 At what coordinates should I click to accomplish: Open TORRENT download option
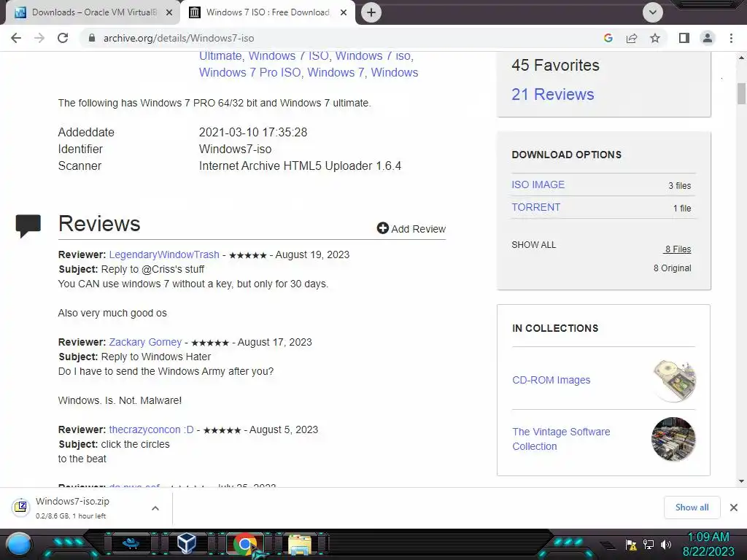point(535,207)
